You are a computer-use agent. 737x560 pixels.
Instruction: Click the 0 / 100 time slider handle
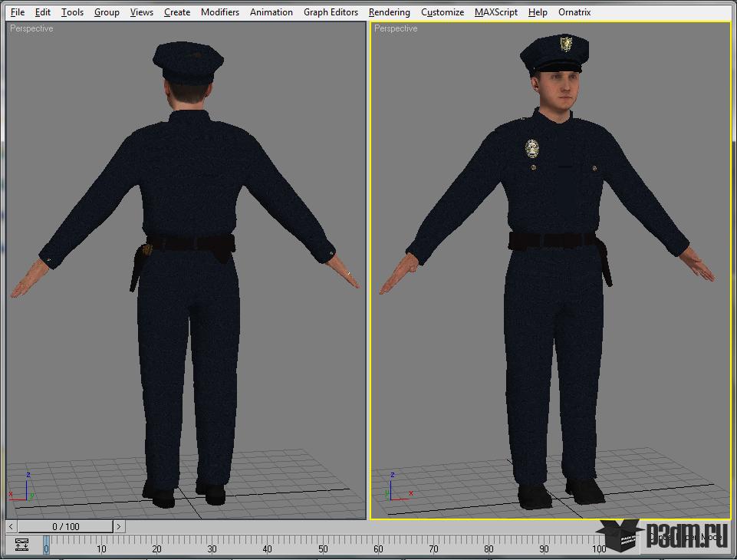(x=65, y=526)
